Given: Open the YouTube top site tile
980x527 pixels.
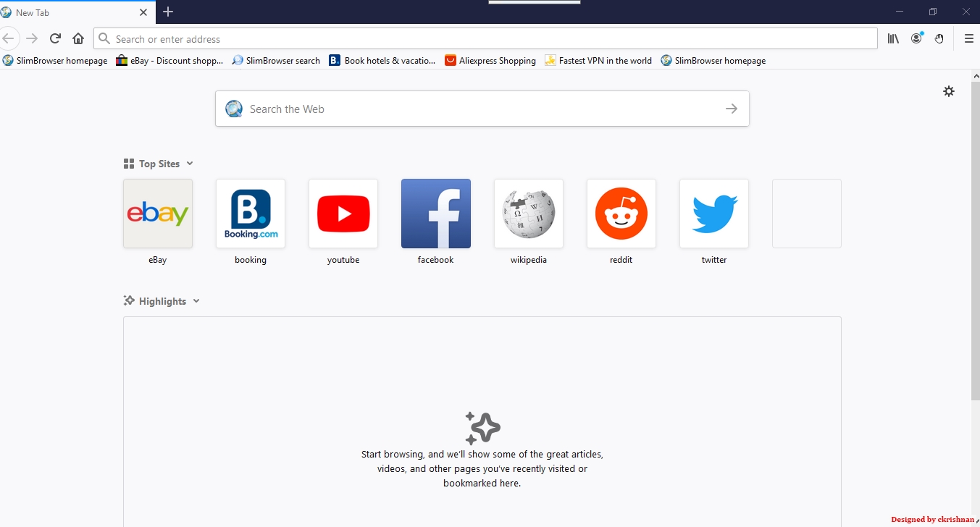Looking at the screenshot, I should click(x=343, y=214).
